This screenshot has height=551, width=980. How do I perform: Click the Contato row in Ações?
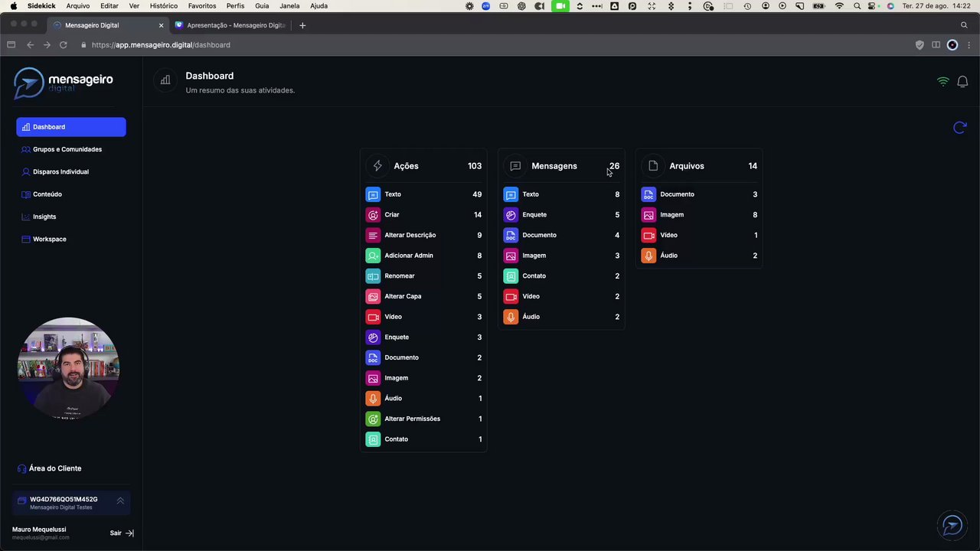423,439
